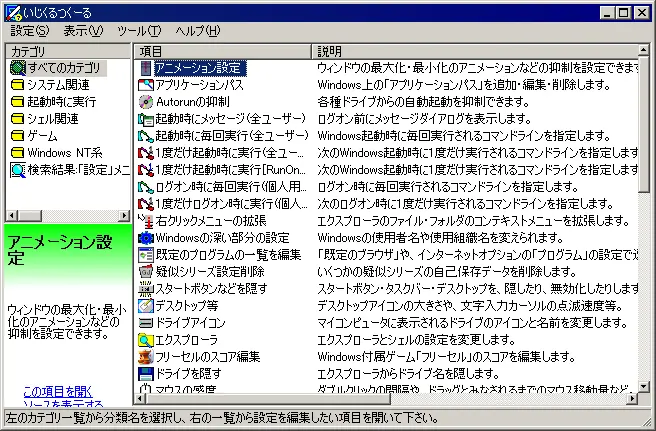The width and height of the screenshot is (656, 431).
Task: Click the ドライブを隠す floppy icon
Action: click(146, 374)
